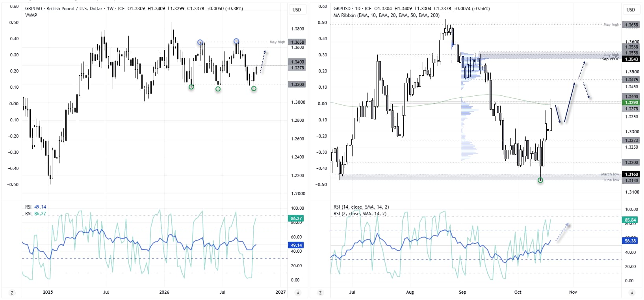Click the 85.84 RSI value tag
Viewport: 644px width, 300px height.
tap(630, 220)
